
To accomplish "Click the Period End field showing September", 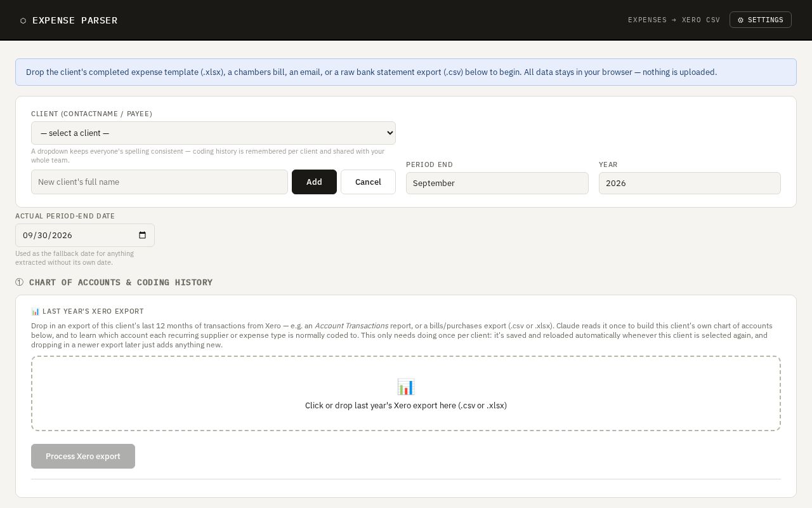I will click(497, 183).
